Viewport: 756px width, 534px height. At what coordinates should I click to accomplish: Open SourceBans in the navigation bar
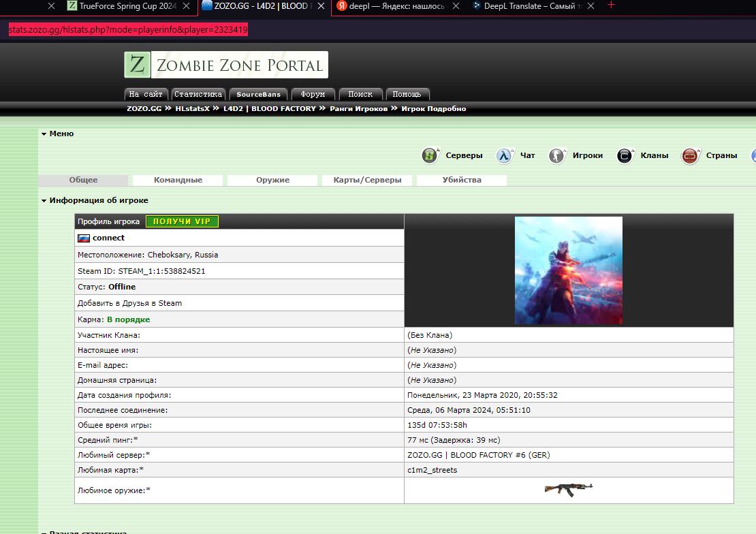258,95
